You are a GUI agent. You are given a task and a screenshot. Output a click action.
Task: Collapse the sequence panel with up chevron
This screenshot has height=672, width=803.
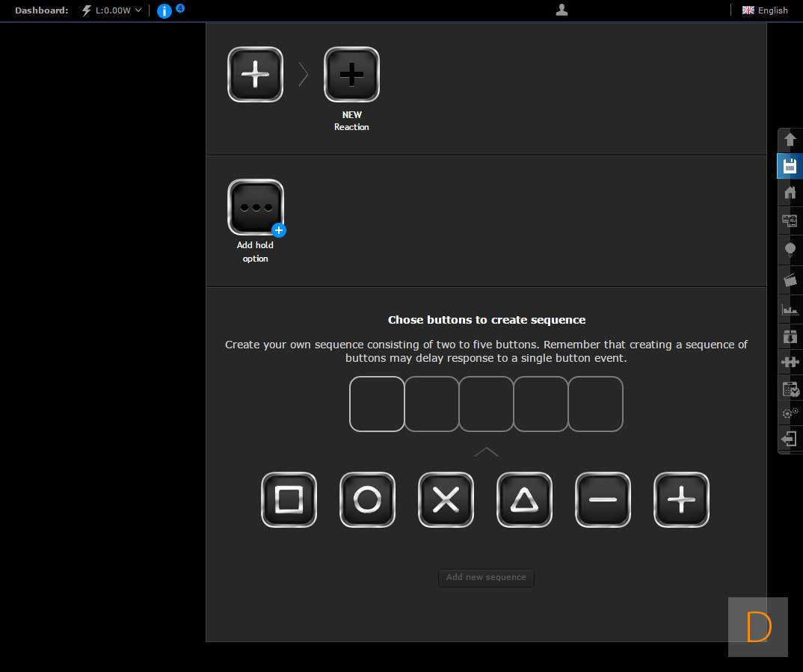pos(486,452)
